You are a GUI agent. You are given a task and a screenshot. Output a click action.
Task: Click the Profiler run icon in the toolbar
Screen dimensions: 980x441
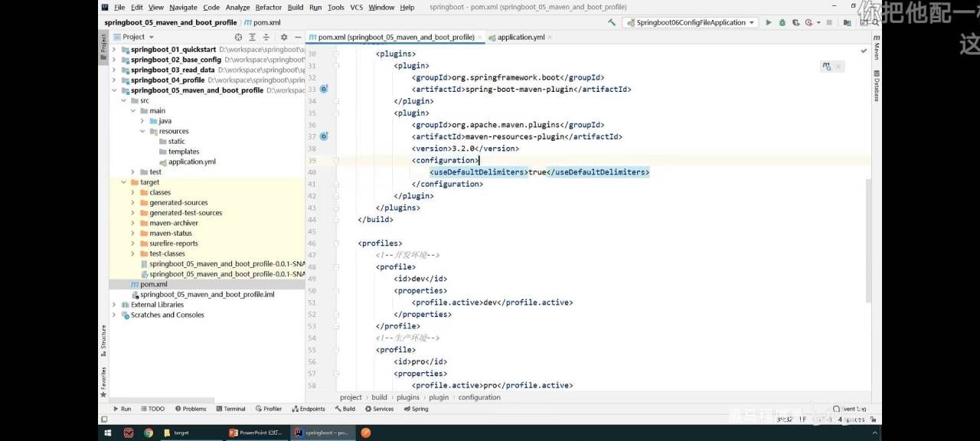tap(809, 22)
